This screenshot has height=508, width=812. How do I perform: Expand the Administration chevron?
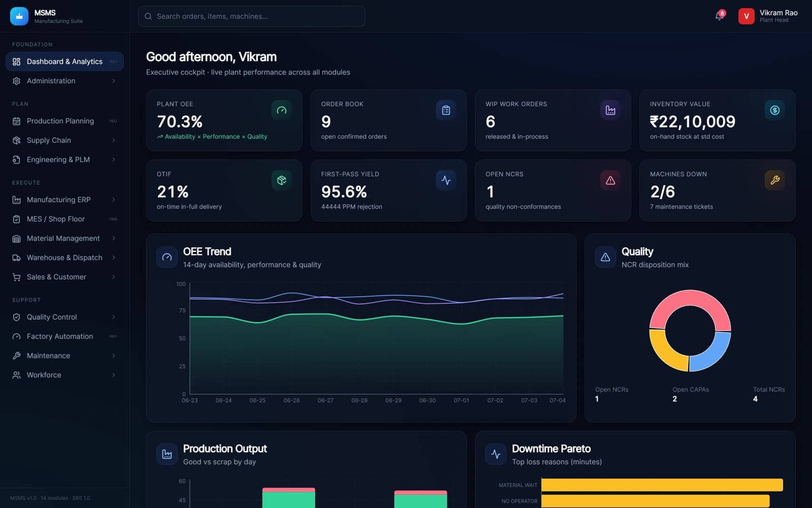113,81
